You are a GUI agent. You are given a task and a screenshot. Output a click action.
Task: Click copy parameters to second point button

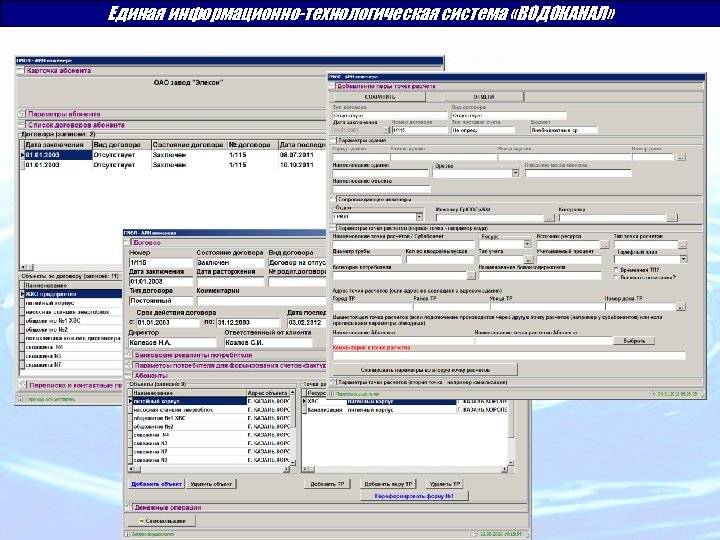[425, 370]
